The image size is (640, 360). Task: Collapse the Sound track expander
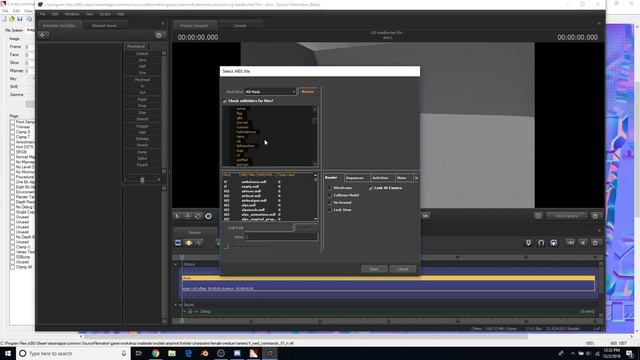176,305
